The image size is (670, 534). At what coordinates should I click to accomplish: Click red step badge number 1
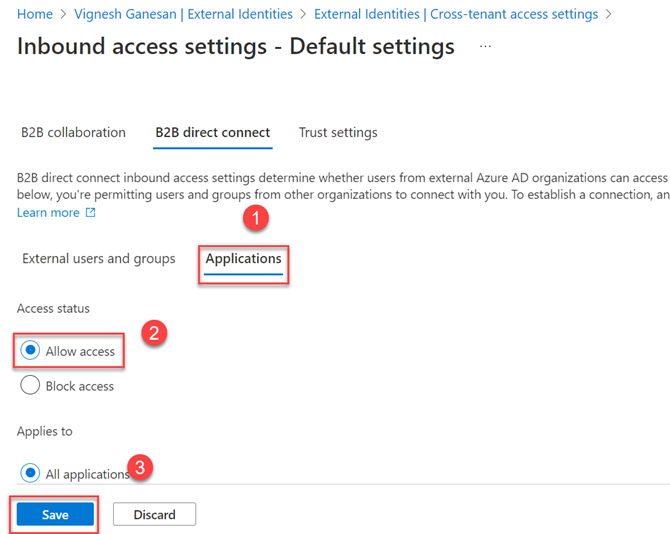(256, 217)
